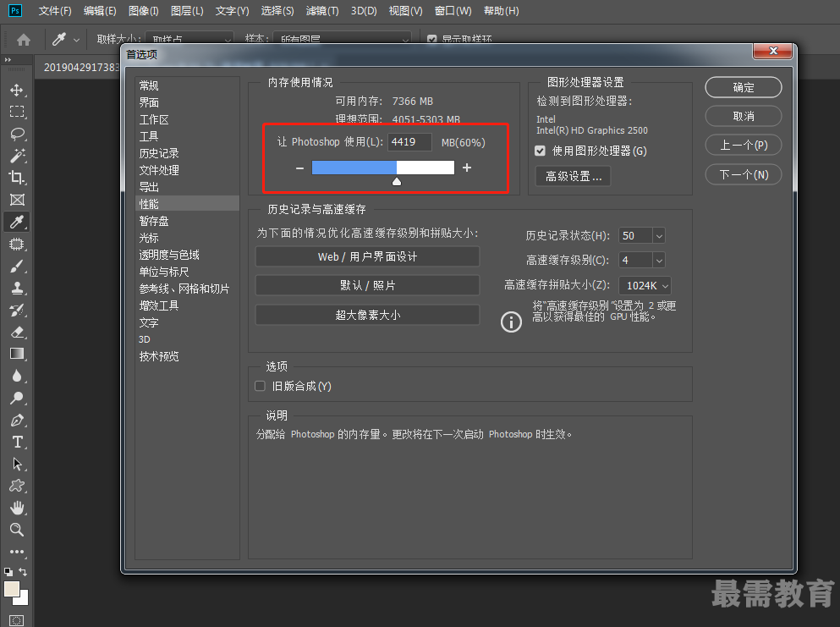Screen dimensions: 840x627
Task: Select the Move tool
Action: click(17, 90)
